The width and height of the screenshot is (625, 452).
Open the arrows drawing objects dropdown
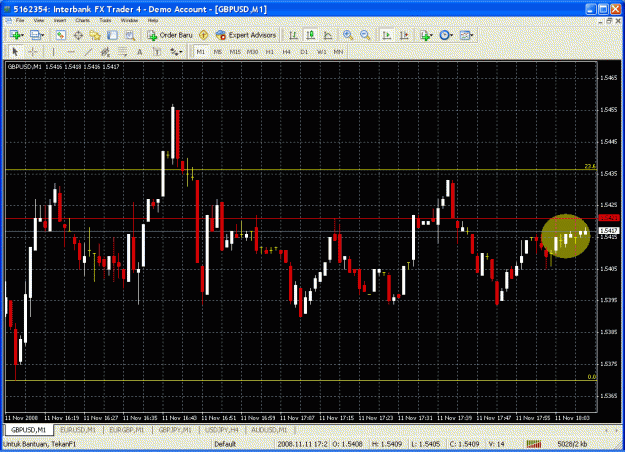176,52
